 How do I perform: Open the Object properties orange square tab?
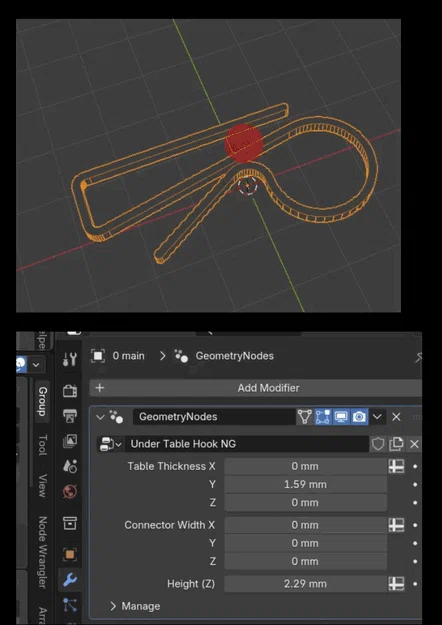point(70,554)
